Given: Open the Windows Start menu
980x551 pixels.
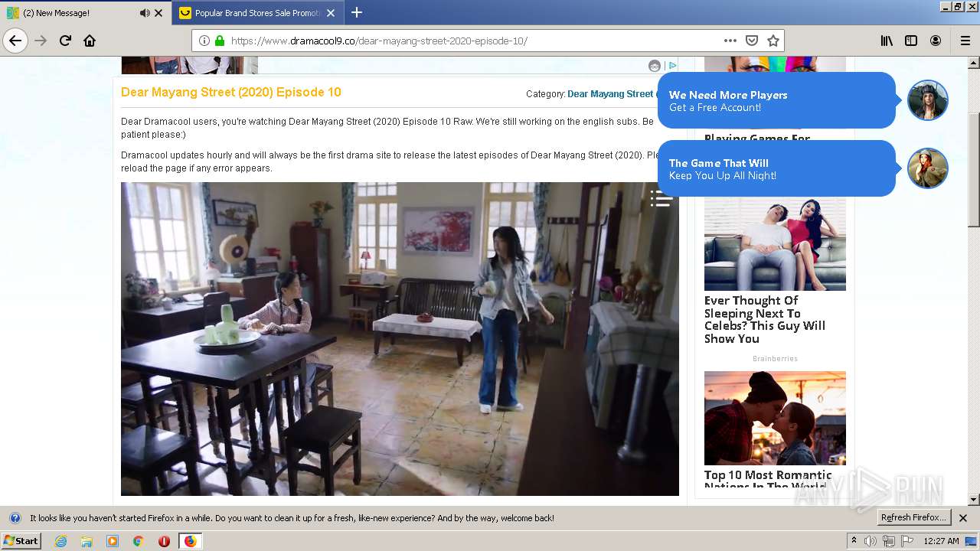Looking at the screenshot, I should (x=21, y=540).
